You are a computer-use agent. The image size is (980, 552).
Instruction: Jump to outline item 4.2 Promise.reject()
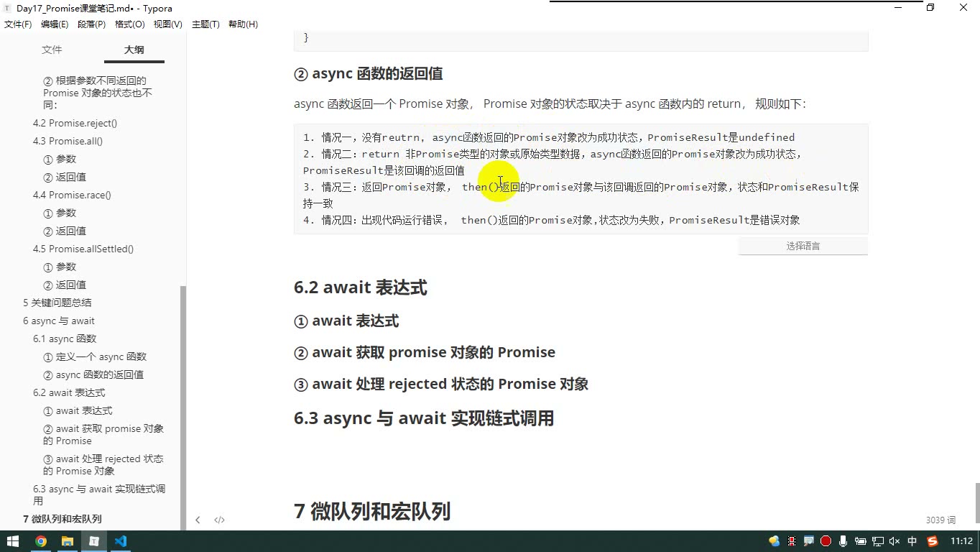75,123
